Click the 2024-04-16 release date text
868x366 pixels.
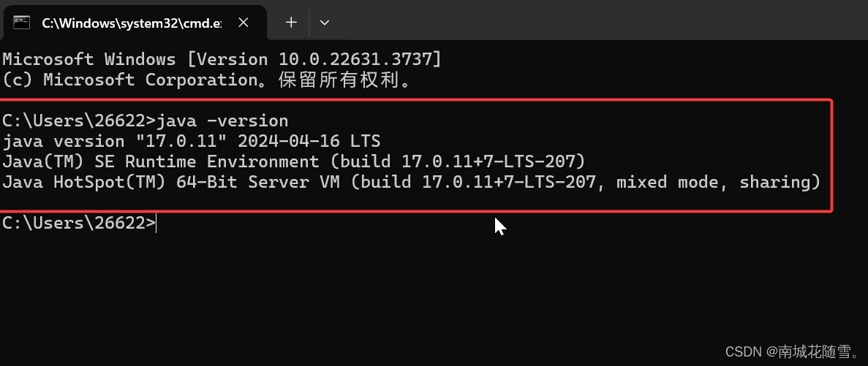(288, 141)
